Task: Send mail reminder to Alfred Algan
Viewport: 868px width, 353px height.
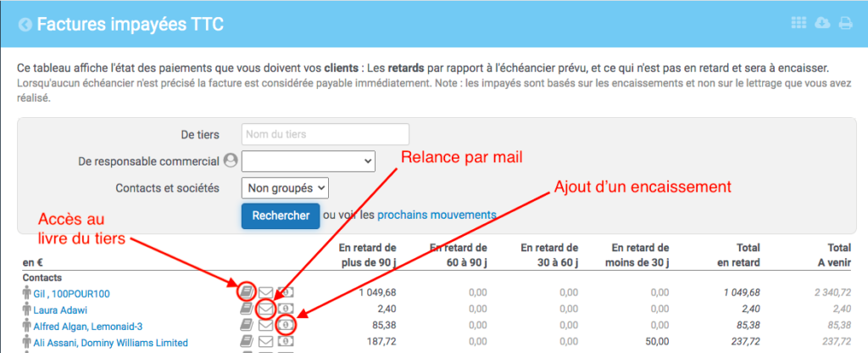Action: coord(266,325)
